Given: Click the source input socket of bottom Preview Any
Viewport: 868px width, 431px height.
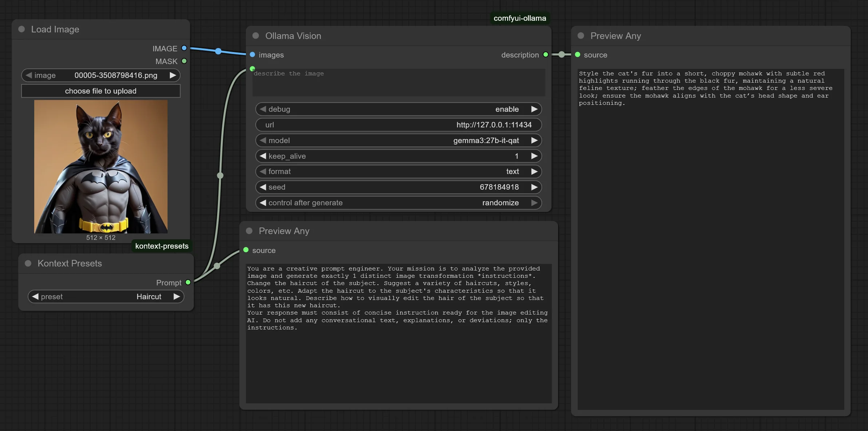Looking at the screenshot, I should pyautogui.click(x=246, y=250).
